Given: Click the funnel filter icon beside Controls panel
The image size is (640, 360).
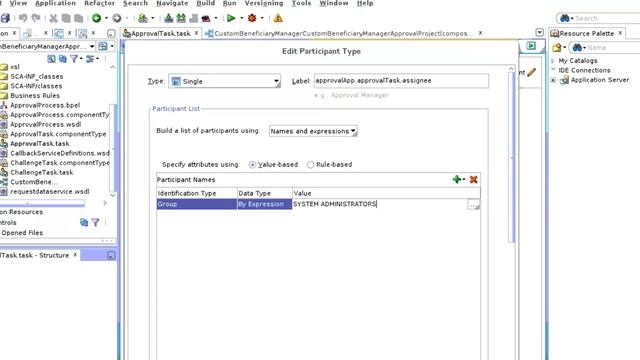Looking at the screenshot, I should pyautogui.click(x=95, y=222).
